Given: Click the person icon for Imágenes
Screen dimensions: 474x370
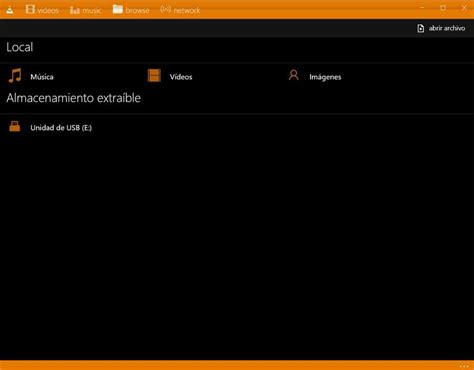Looking at the screenshot, I should [x=294, y=75].
